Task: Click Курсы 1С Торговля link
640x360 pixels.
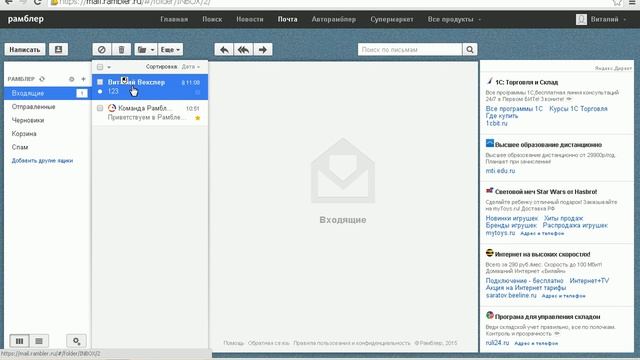Action: point(578,109)
